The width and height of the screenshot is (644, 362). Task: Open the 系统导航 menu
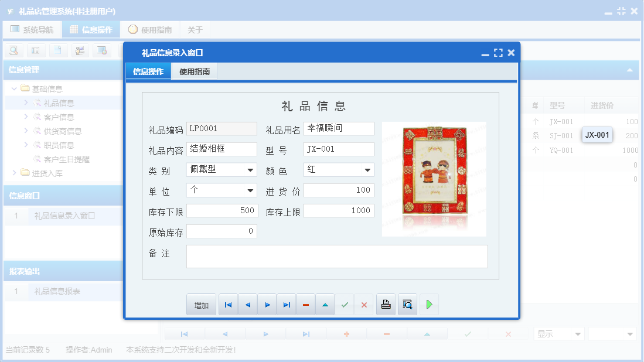[32, 29]
